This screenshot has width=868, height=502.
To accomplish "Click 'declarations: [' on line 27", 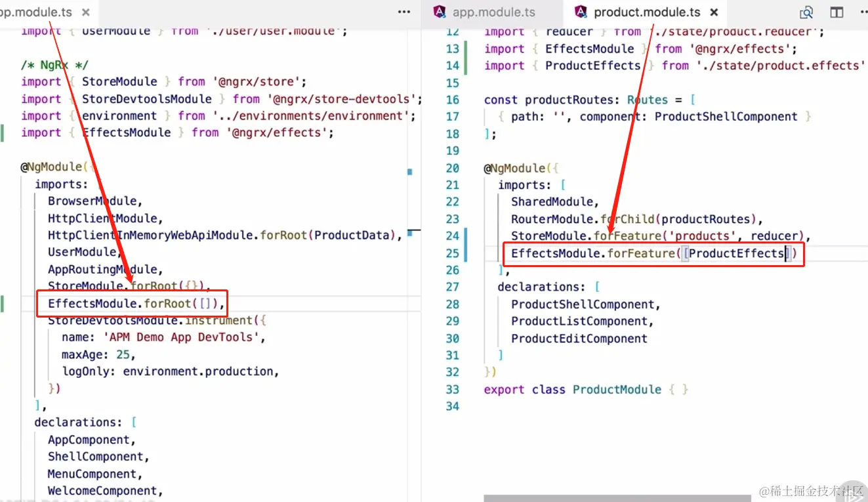I will click(x=549, y=287).
